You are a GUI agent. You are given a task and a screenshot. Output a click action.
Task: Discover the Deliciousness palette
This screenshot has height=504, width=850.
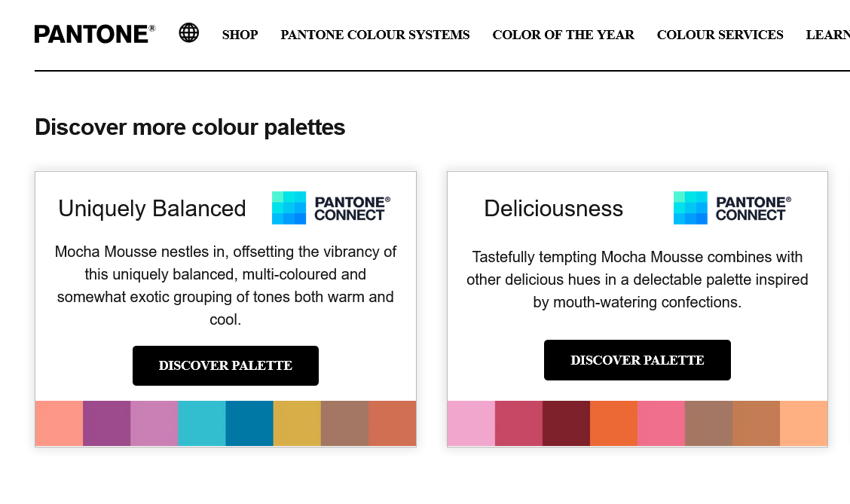pyautogui.click(x=637, y=360)
